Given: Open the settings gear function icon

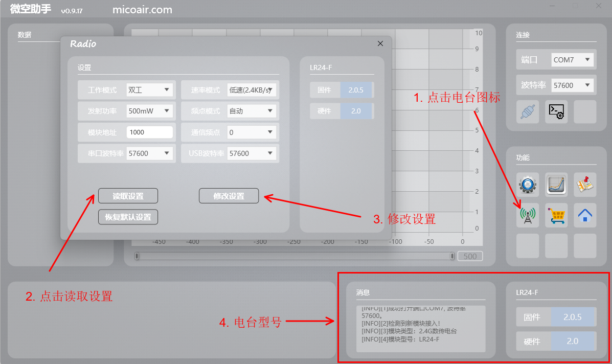Looking at the screenshot, I should (528, 184).
